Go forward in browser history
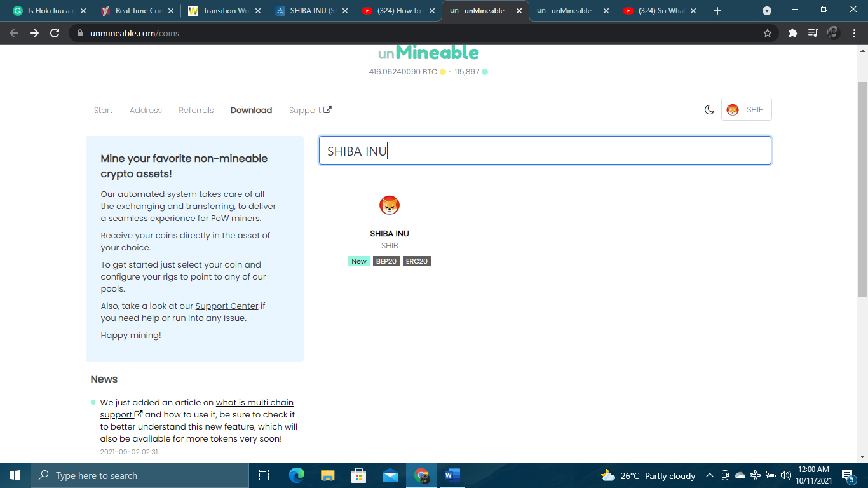This screenshot has height=488, width=868. 34,33
